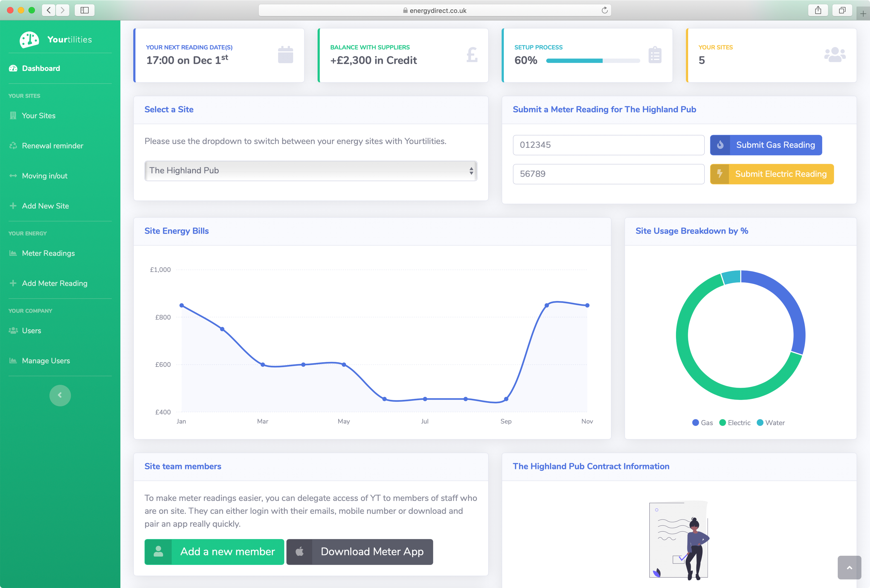
Task: Click the '+£2,300 in Credit' balance text
Action: point(373,60)
